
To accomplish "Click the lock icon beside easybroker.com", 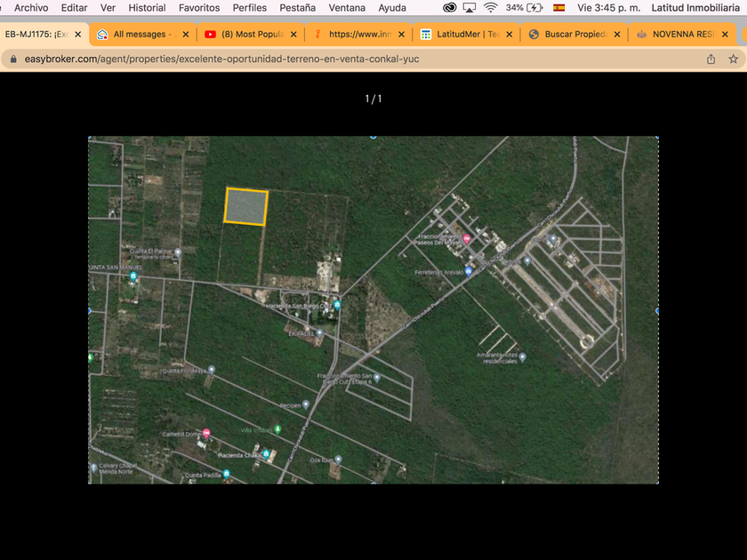I will [12, 60].
